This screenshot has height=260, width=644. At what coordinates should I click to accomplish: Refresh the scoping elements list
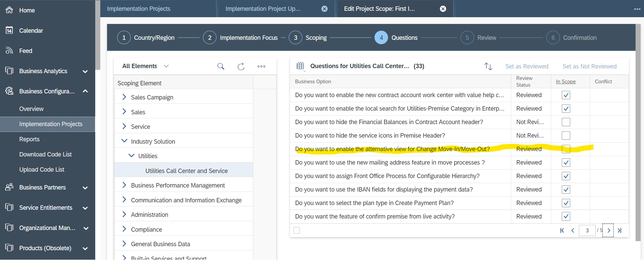click(x=241, y=66)
